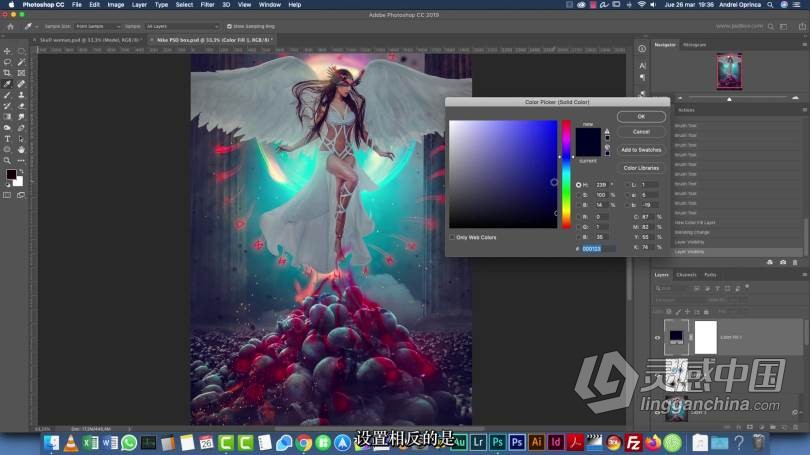Screen dimensions: 810x455
Task: Click the foreground color swatch
Action: (11, 175)
